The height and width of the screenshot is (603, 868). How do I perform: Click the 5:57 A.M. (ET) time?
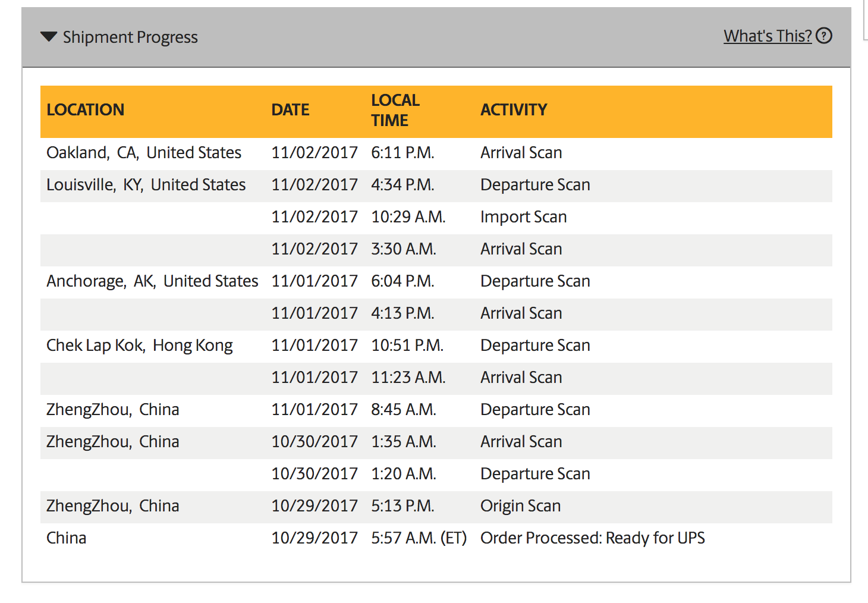419,538
